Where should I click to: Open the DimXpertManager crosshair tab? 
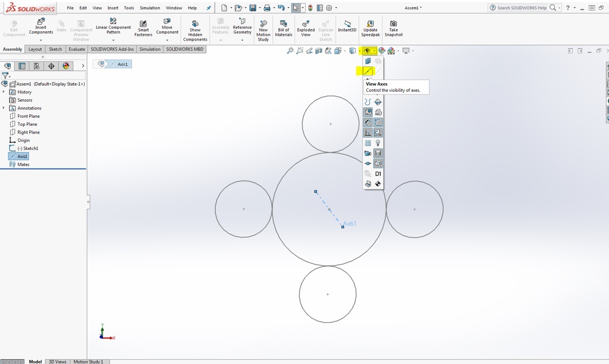pyautogui.click(x=51, y=66)
